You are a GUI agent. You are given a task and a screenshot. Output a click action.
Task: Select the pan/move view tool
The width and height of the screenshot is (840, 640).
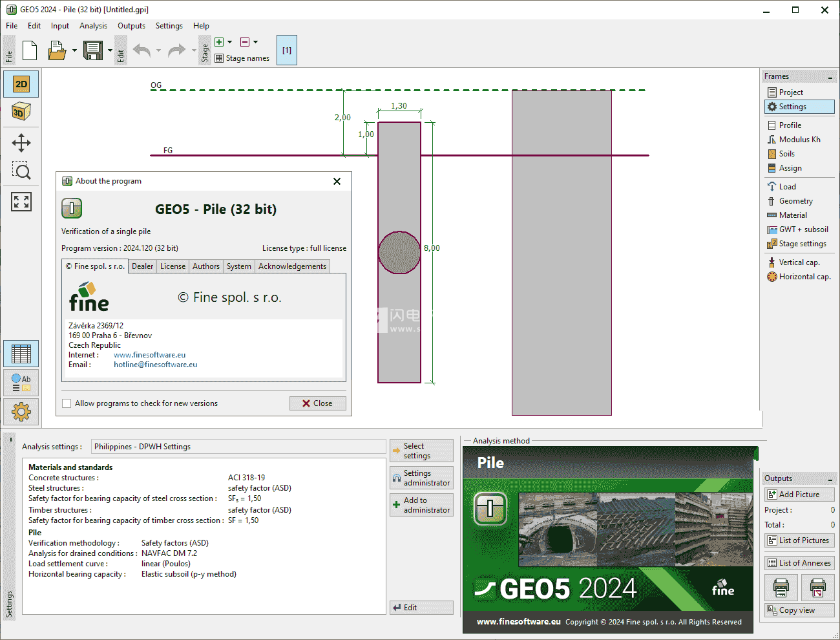(x=21, y=143)
